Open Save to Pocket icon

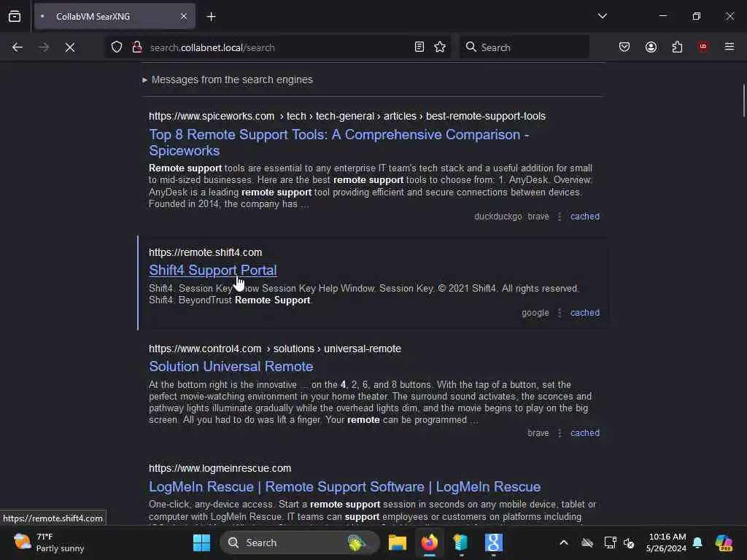coord(624,47)
